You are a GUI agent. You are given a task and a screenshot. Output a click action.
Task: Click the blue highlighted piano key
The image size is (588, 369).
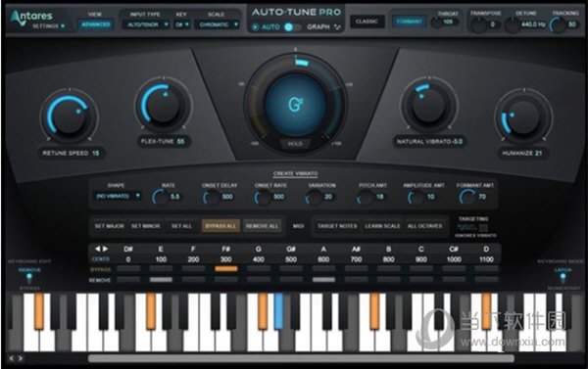point(278,311)
